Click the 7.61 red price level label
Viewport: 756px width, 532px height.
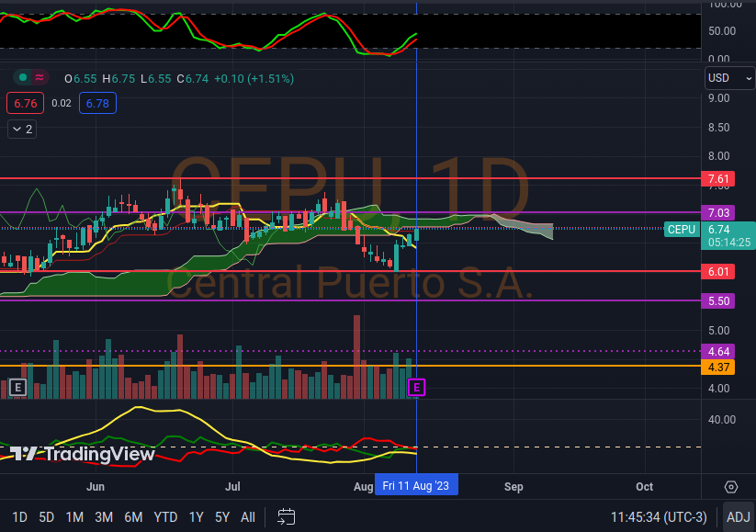click(x=718, y=179)
